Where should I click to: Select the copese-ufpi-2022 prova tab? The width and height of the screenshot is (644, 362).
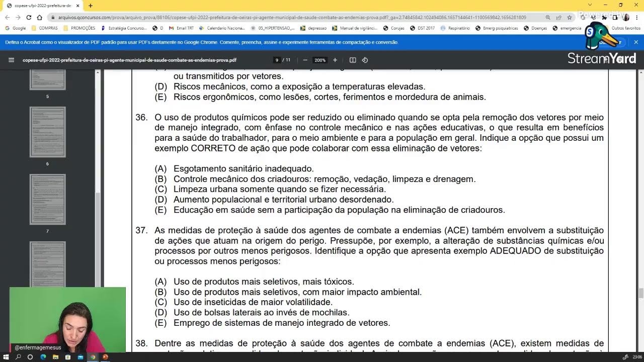pyautogui.click(x=43, y=6)
